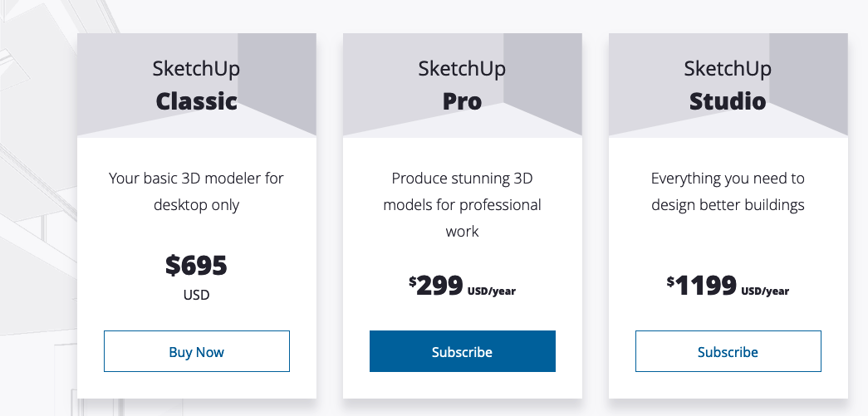The width and height of the screenshot is (868, 416).
Task: Click the 'Produce stunning 3D models' description
Action: pyautogui.click(x=462, y=204)
